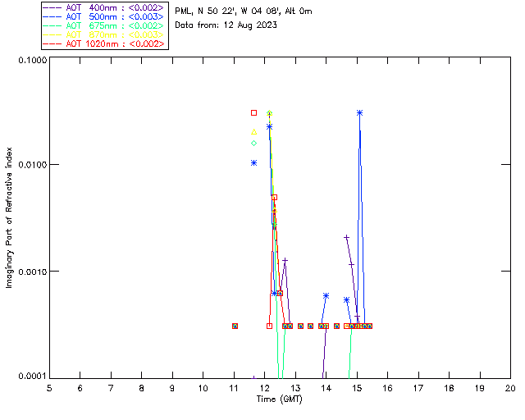Click the x-axis tick label 8
This screenshot has width=525, height=420.
(x=142, y=388)
